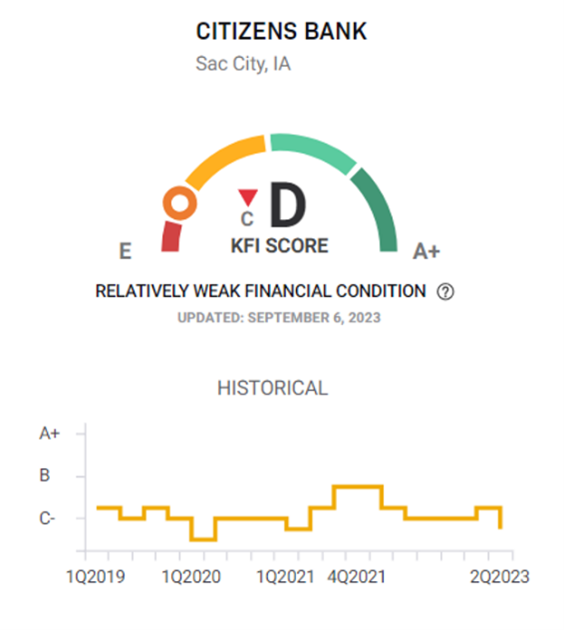Click the Sac City, IA location text

tap(243, 64)
